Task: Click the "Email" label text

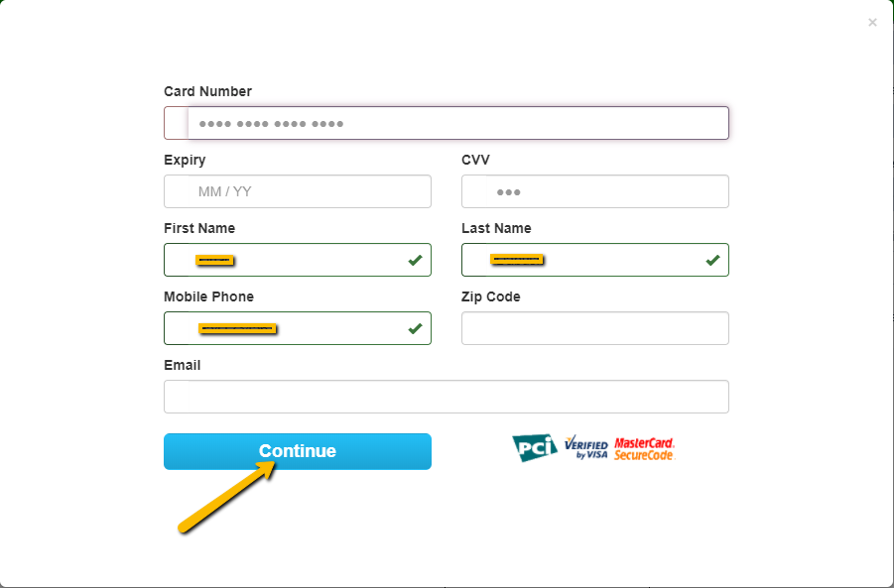Action: 182,365
